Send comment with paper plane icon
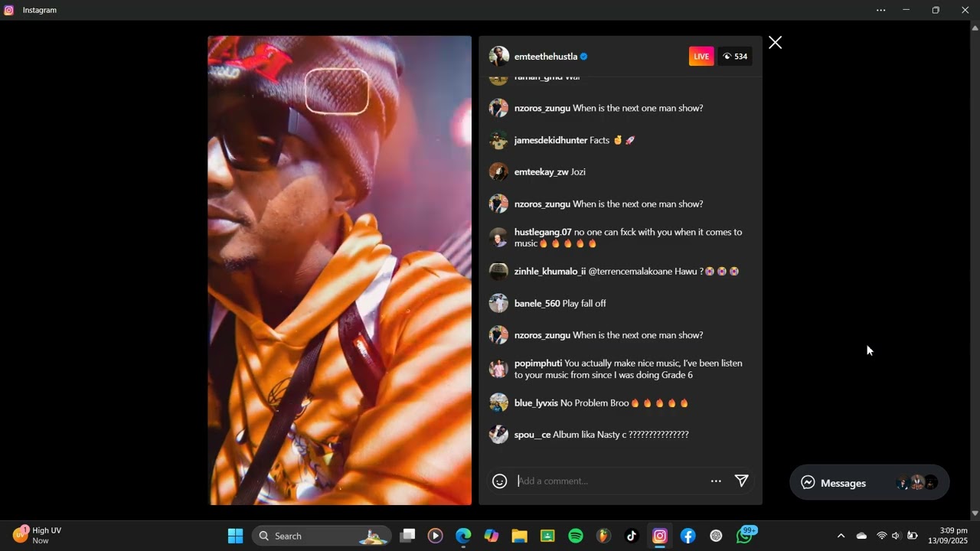Screen dimensions: 980x551 pyautogui.click(x=741, y=481)
